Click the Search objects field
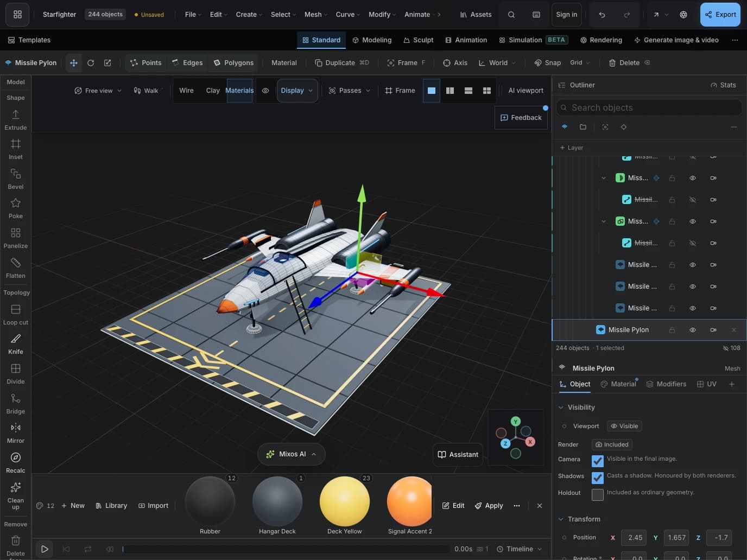Screen dimensions: 747x560 (649, 107)
